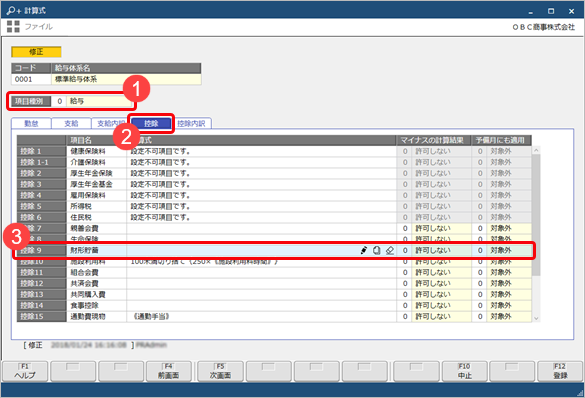Image resolution: width=585 pixels, height=398 pixels.
Task: Switch to the 勤怠 tab
Action: click(x=31, y=123)
